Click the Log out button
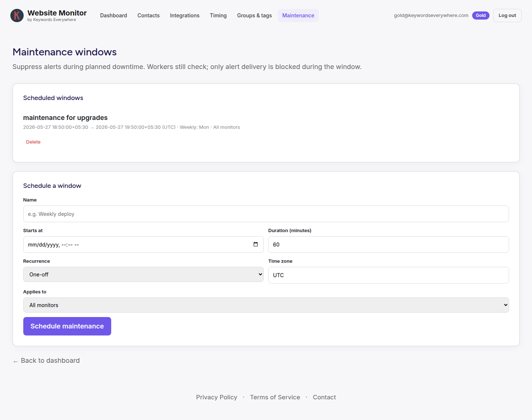This screenshot has width=532, height=420. coord(507,16)
